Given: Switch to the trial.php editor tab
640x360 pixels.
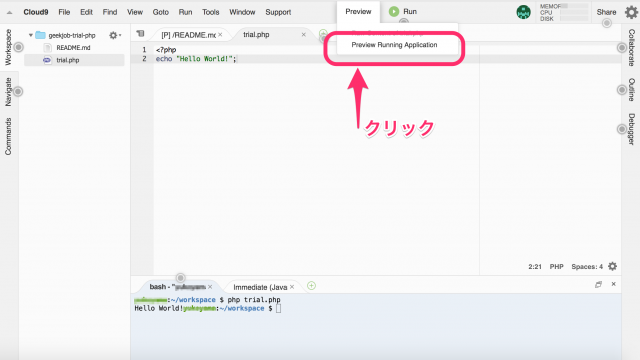Looking at the screenshot, I should point(256,35).
